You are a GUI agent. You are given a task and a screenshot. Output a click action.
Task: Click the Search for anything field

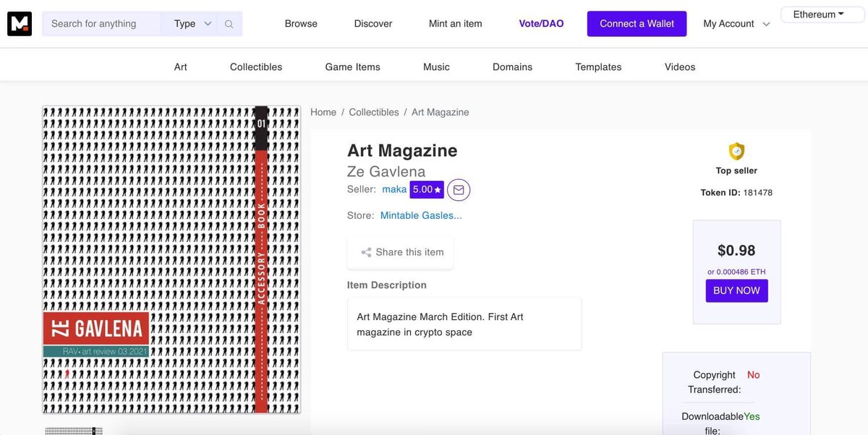102,24
